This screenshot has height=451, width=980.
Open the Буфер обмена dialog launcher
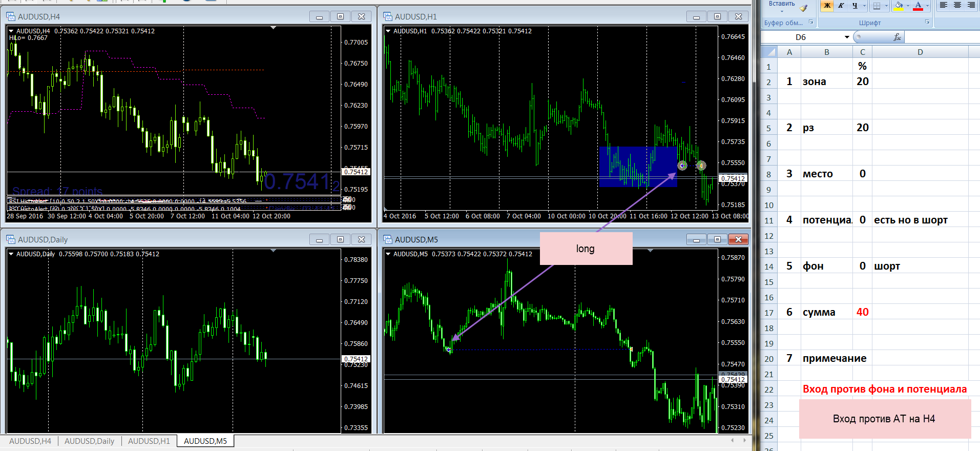click(811, 22)
